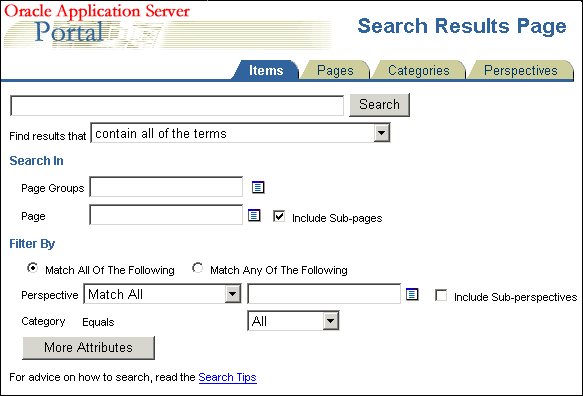This screenshot has width=583, height=396.
Task: Open the Search Tips link
Action: coord(228,377)
